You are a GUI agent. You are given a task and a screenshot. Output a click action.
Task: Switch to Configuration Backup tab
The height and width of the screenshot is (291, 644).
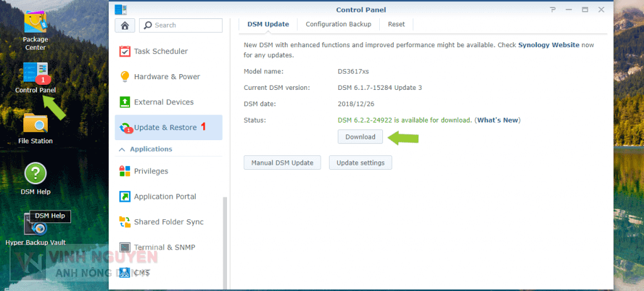pyautogui.click(x=338, y=25)
